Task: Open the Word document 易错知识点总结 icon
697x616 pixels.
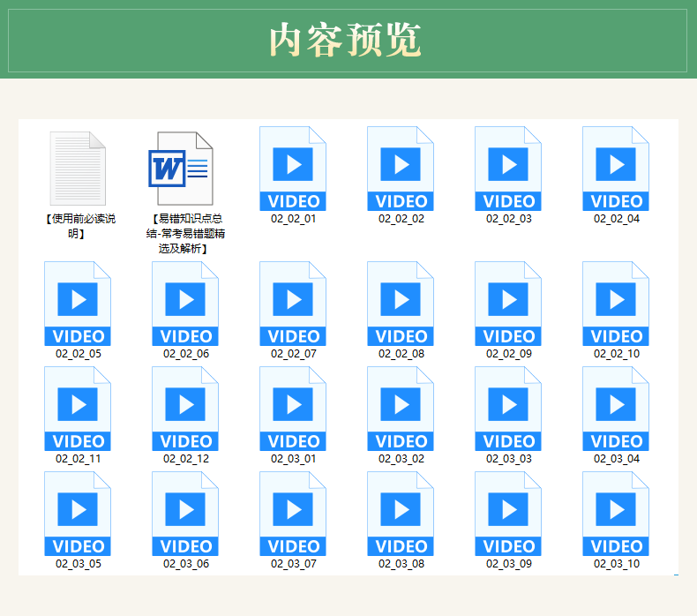Action: coord(181,169)
